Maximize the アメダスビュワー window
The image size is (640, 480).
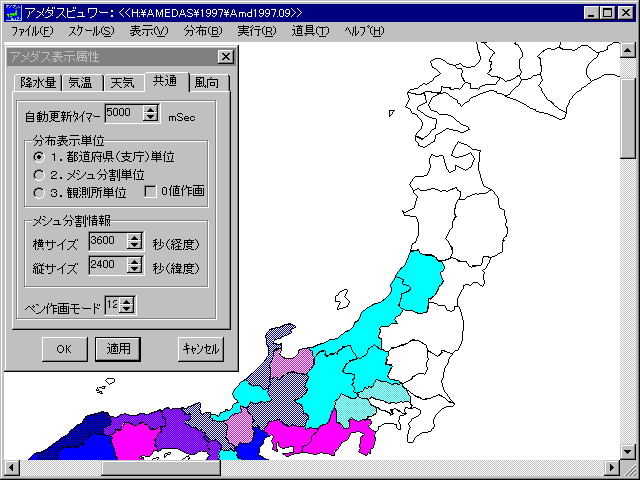coord(608,13)
